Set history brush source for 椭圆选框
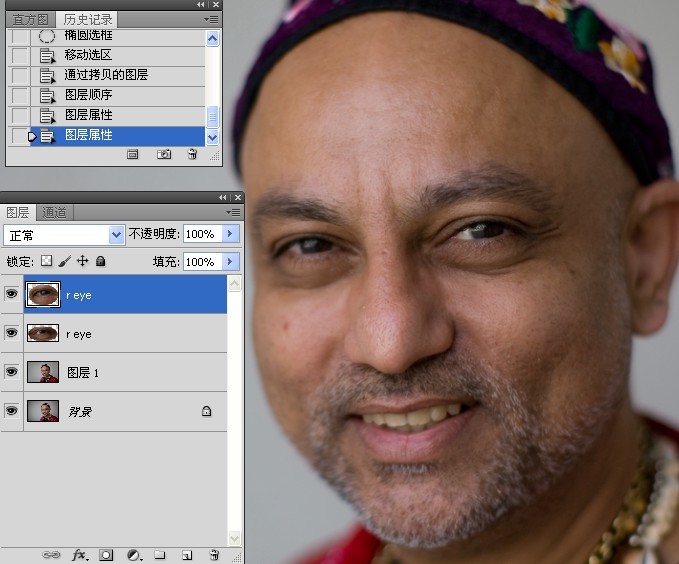This screenshot has height=564, width=679. click(x=19, y=36)
